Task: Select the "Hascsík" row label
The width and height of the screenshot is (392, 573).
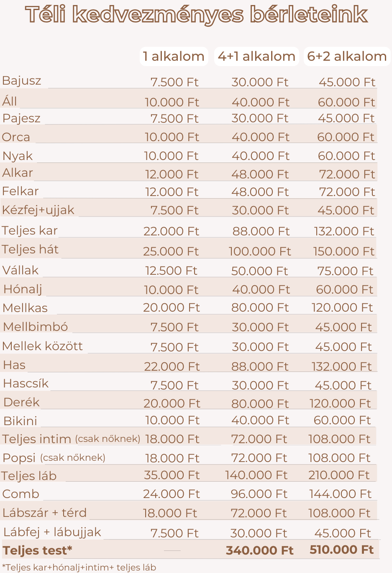Action: [26, 383]
